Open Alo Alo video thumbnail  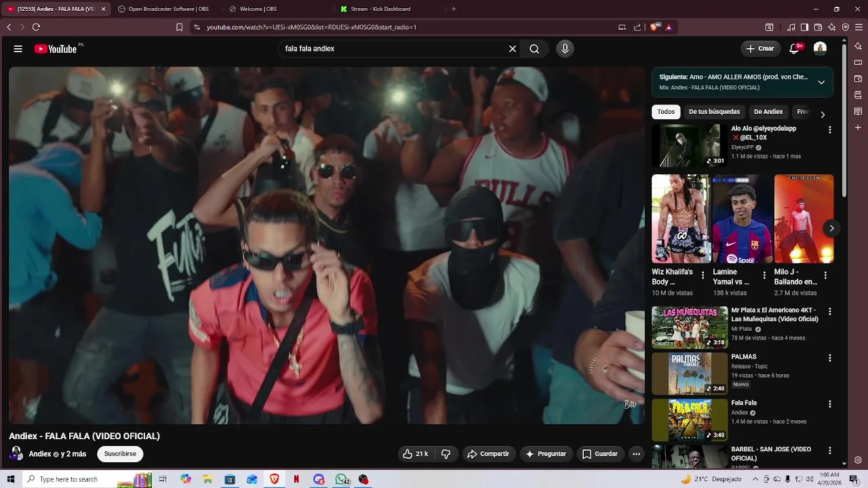690,146
